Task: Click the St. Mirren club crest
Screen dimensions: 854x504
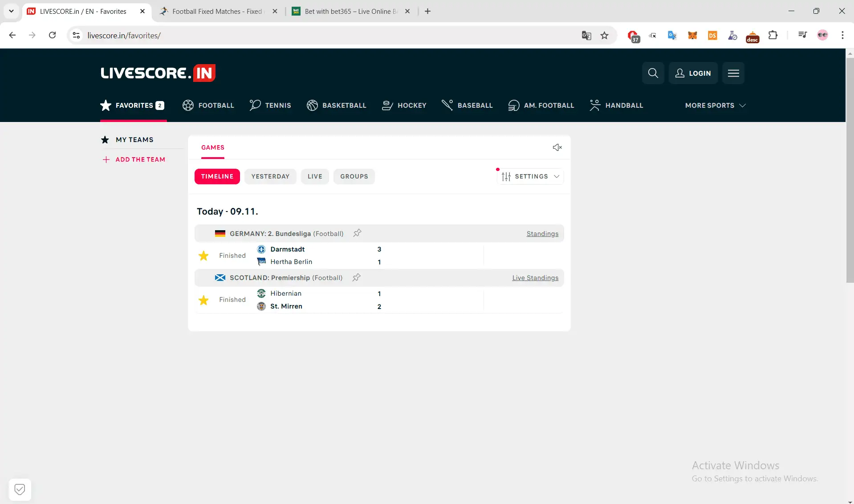Action: tap(261, 306)
